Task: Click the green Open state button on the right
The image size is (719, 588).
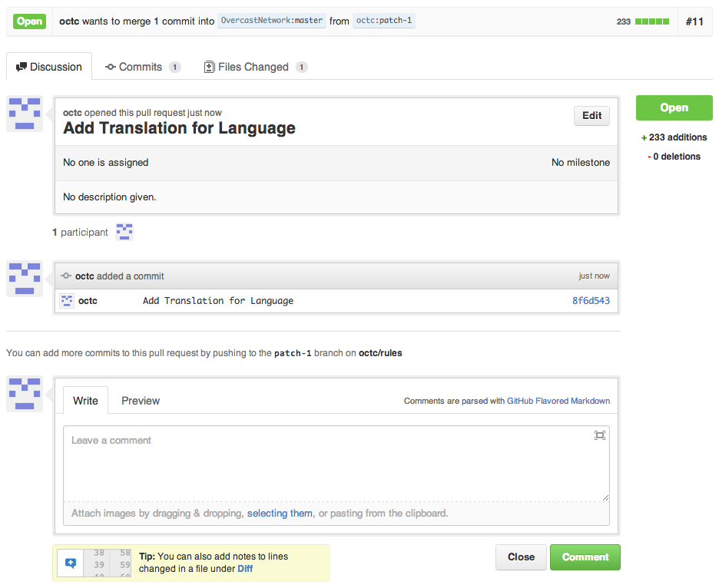Action: [674, 107]
